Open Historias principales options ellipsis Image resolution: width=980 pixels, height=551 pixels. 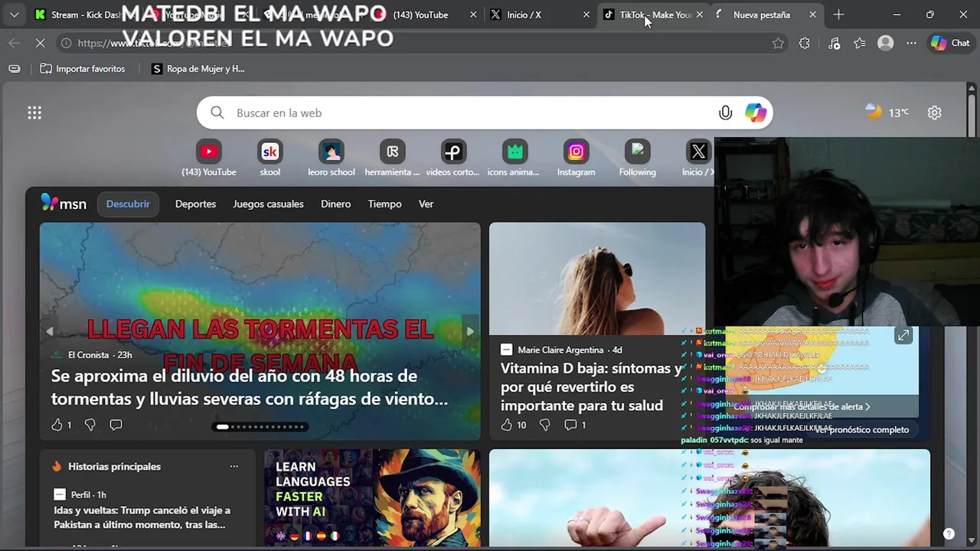point(234,466)
